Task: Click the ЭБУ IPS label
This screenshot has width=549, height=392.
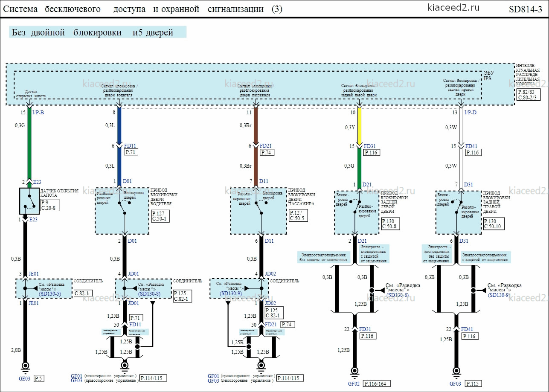Action: point(489,75)
